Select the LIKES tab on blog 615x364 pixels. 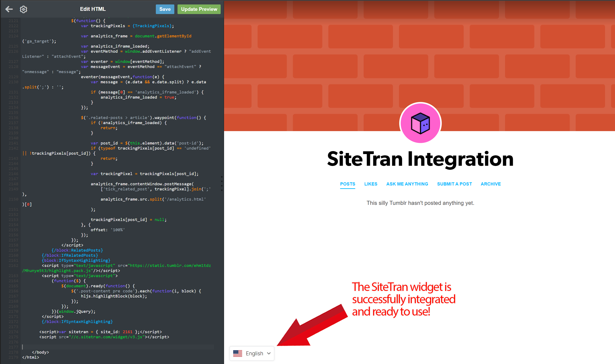click(x=371, y=184)
